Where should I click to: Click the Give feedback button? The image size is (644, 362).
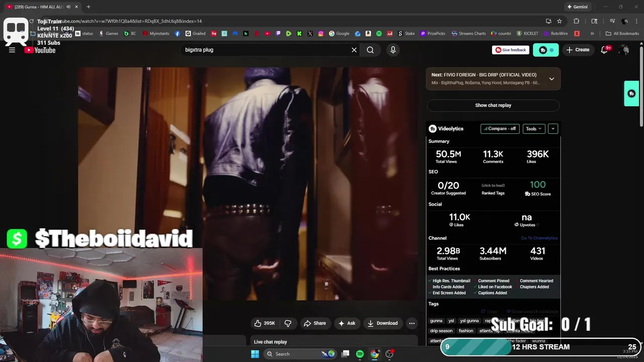(x=511, y=50)
